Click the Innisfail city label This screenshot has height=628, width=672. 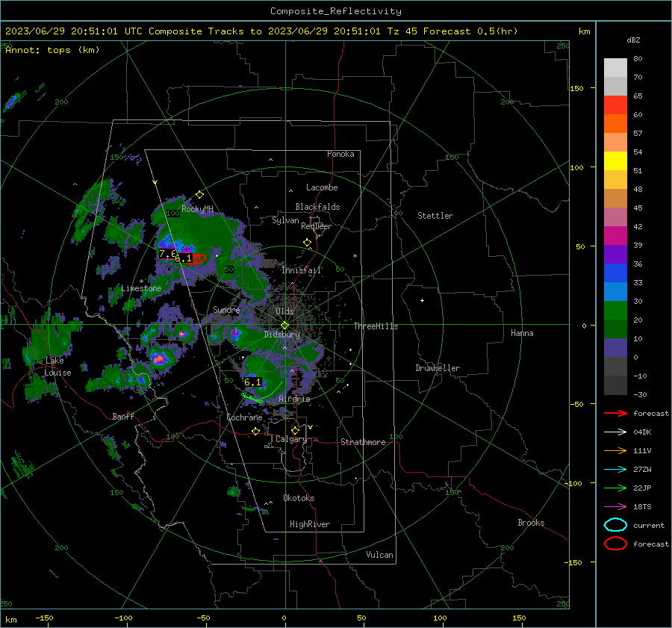pyautogui.click(x=301, y=270)
